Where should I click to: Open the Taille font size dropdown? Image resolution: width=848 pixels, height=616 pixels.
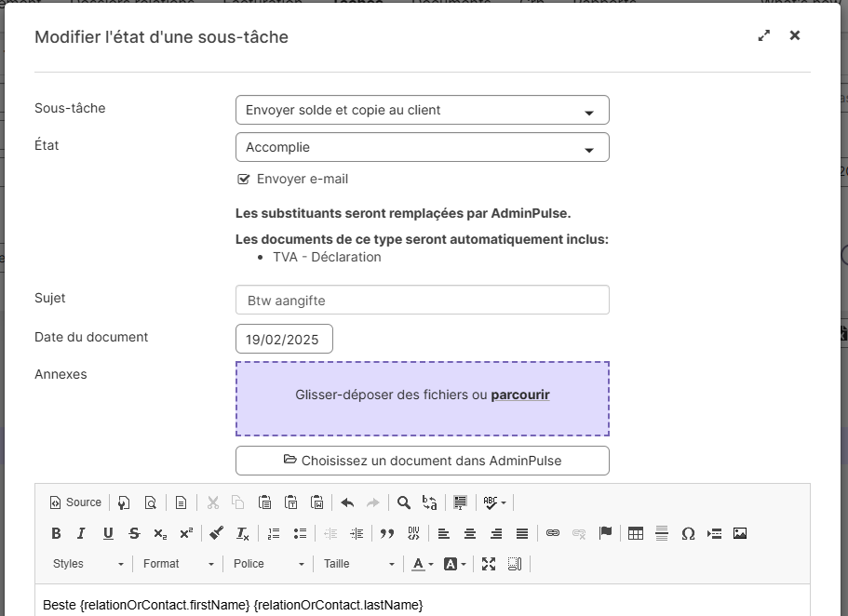click(359, 564)
